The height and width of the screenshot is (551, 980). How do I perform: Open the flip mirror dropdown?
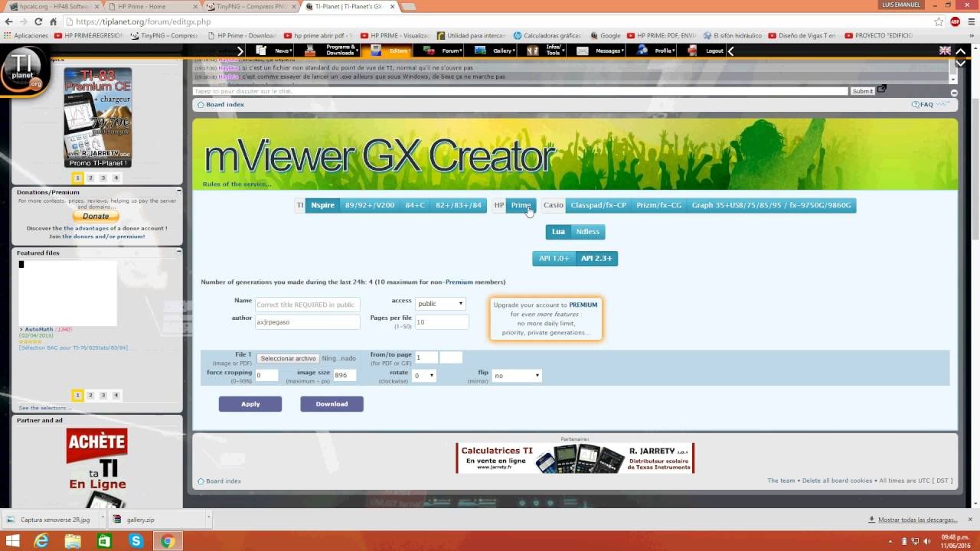[517, 376]
